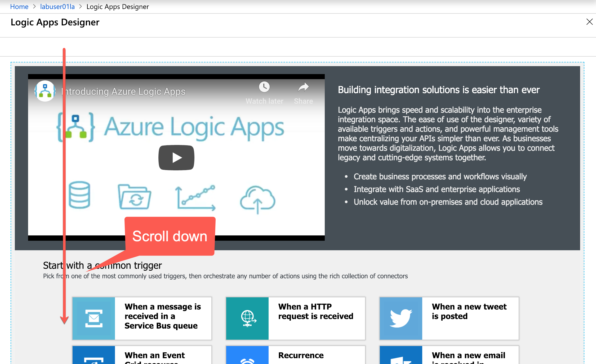
Task: Play the Introducing Azure Logic Apps video
Action: 176,158
